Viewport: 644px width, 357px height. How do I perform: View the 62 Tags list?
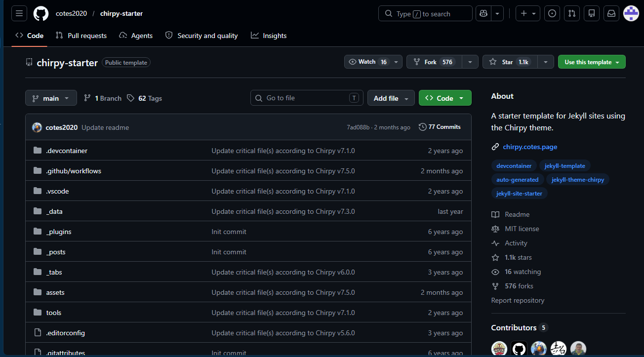pos(144,98)
